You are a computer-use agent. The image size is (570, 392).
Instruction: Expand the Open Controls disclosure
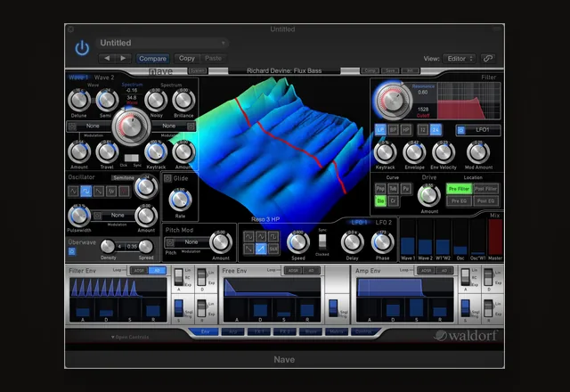point(130,337)
